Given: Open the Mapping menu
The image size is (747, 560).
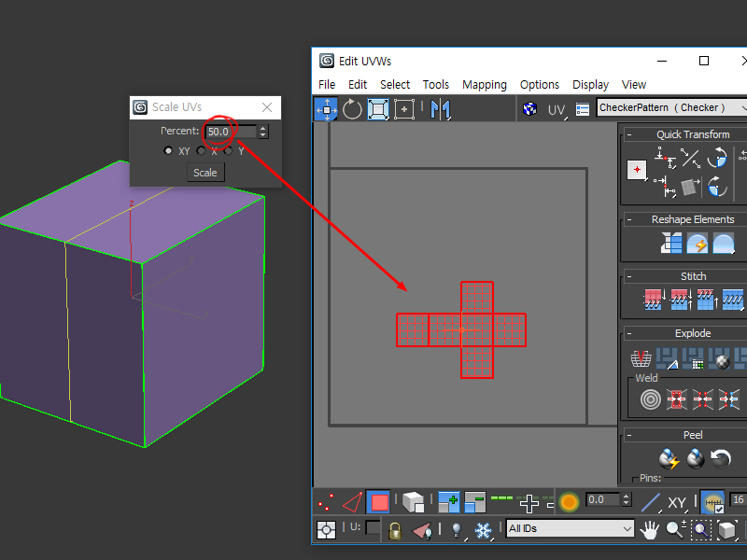Looking at the screenshot, I should [485, 85].
